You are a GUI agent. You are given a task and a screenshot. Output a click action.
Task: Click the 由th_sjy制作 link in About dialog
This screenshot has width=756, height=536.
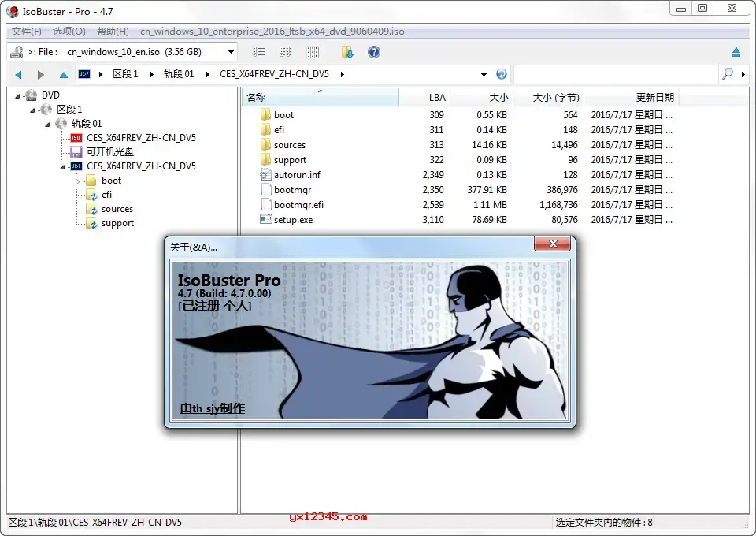point(212,408)
